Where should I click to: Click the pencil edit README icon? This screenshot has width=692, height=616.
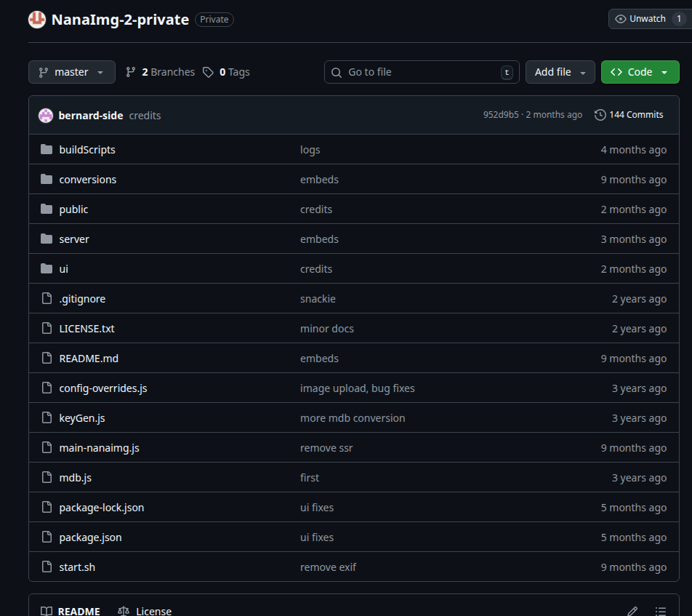[x=632, y=611]
